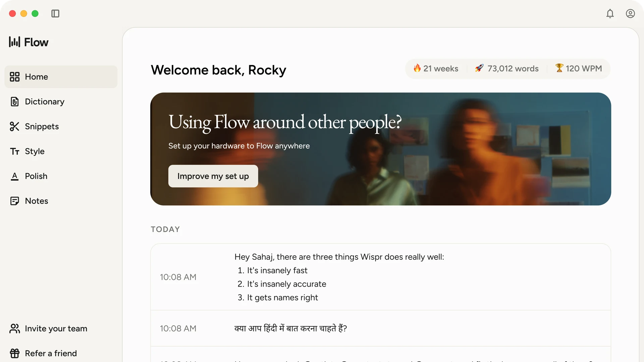Open the user account profile icon
Viewport: 644px width, 362px height.
630,13
